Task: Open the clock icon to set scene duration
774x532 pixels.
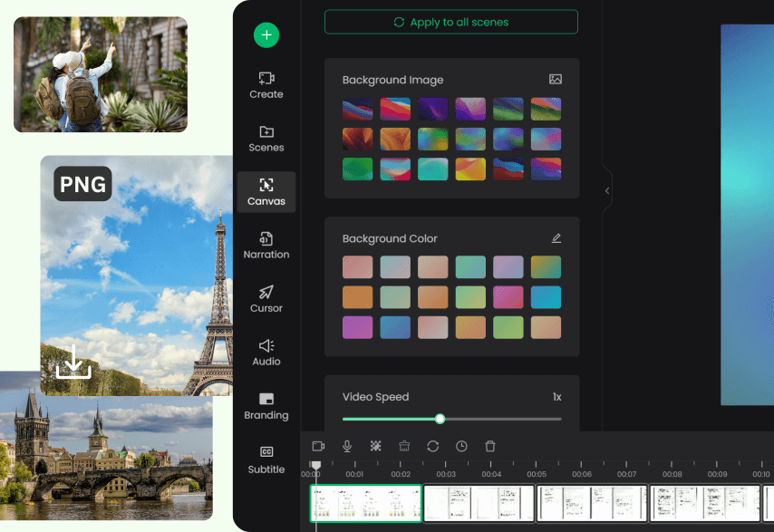Action: click(x=461, y=446)
